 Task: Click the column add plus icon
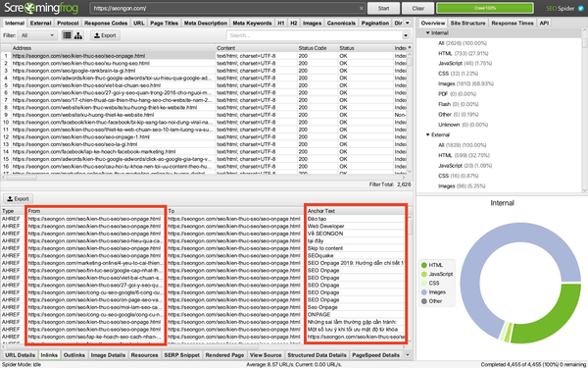coord(410,48)
